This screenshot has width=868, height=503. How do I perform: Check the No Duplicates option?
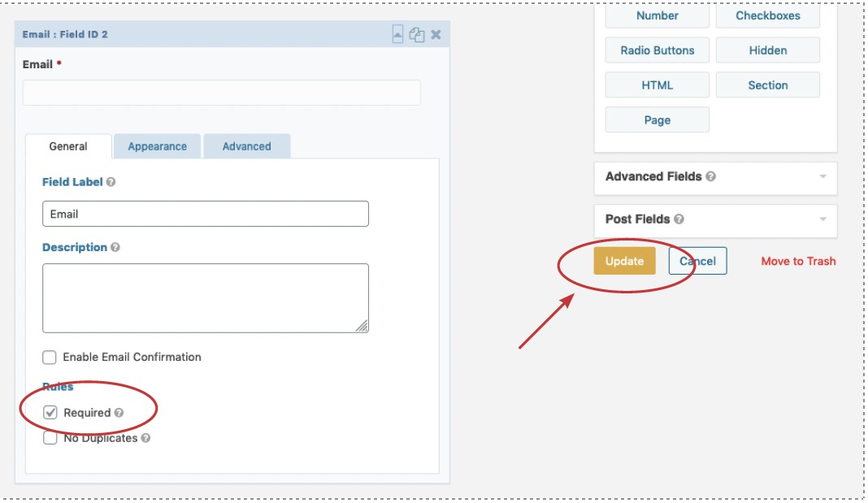(49, 438)
